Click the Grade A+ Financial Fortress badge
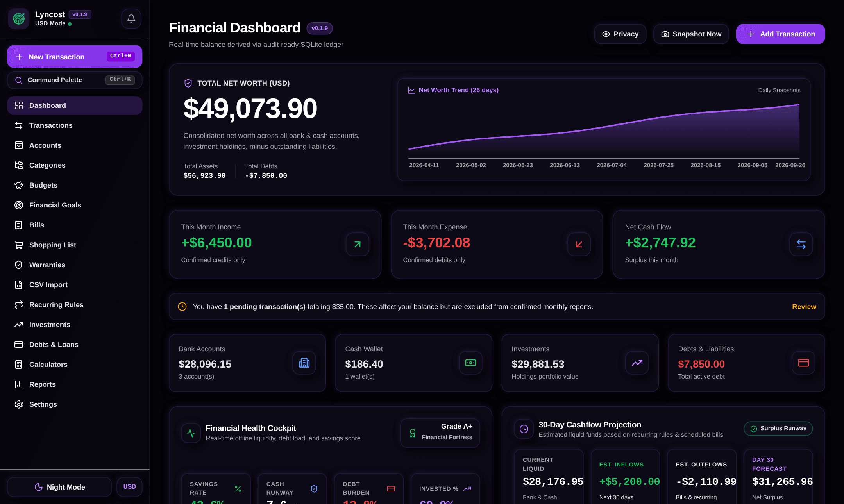The height and width of the screenshot is (504, 844). pyautogui.click(x=440, y=433)
